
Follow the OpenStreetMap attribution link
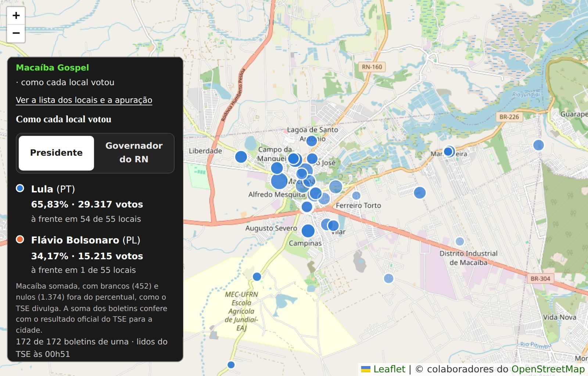tap(548, 369)
